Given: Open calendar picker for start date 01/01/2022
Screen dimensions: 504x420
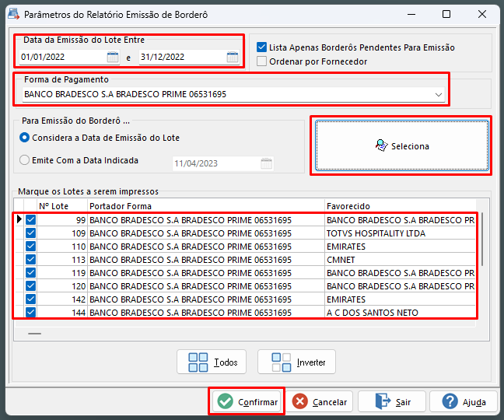Looking at the screenshot, I should (x=113, y=58).
